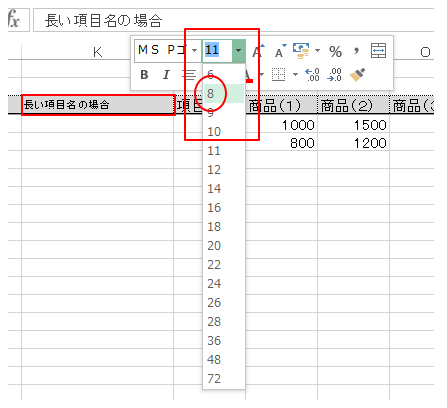Choose font size 14 from list
This screenshot has height=408, width=447.
pyautogui.click(x=224, y=188)
